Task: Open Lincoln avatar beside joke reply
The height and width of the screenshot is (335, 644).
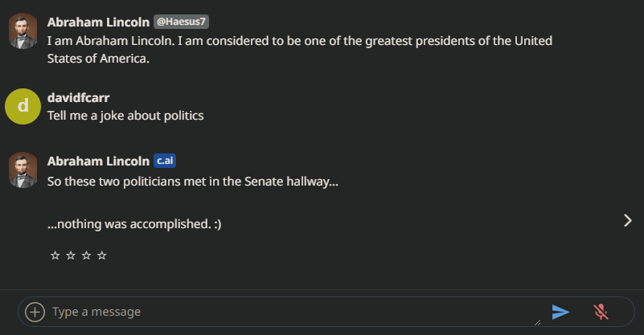Action: click(23, 170)
